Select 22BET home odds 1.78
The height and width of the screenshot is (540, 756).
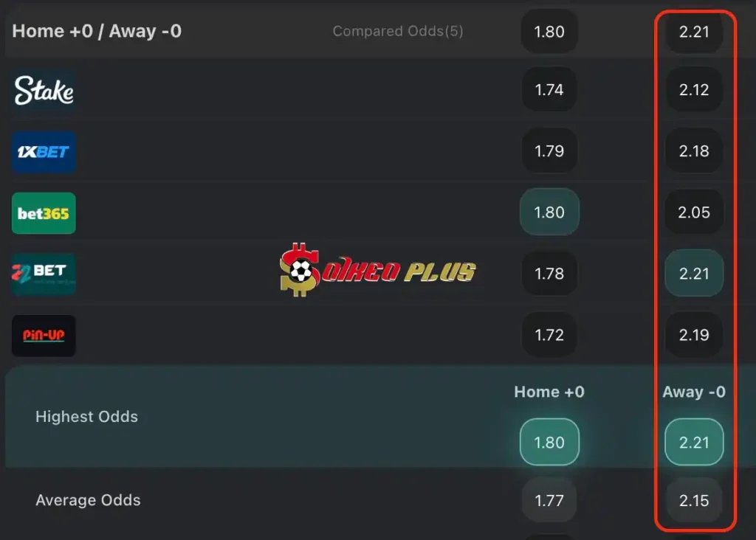[x=549, y=274]
